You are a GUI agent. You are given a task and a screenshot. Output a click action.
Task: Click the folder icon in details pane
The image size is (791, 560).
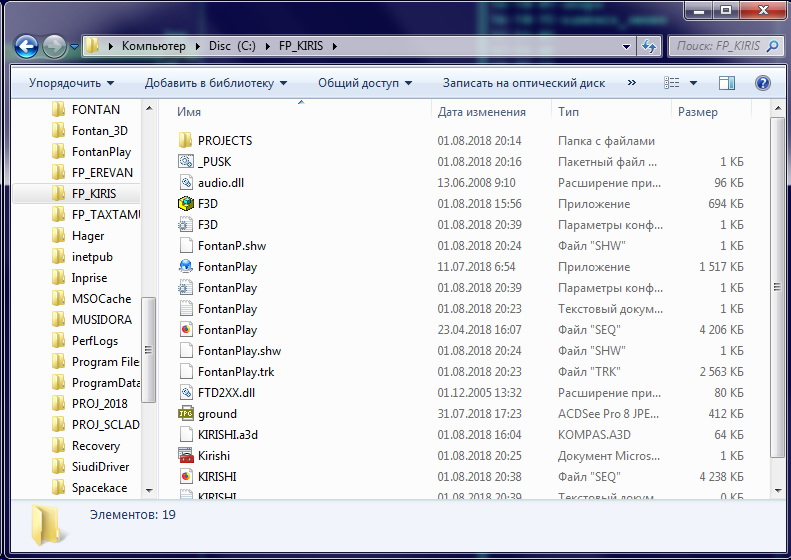(x=48, y=525)
